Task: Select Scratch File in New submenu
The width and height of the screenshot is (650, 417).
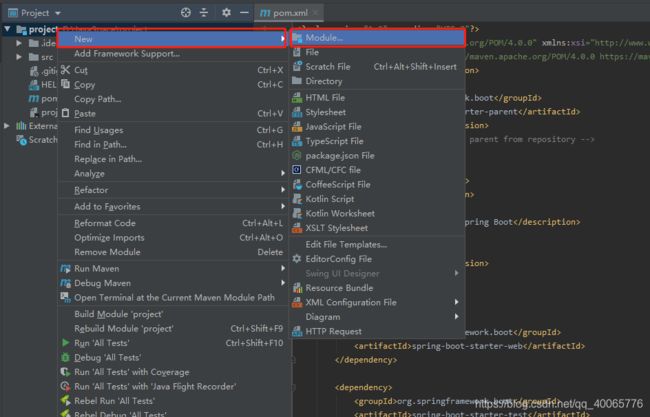Action: pos(378,67)
